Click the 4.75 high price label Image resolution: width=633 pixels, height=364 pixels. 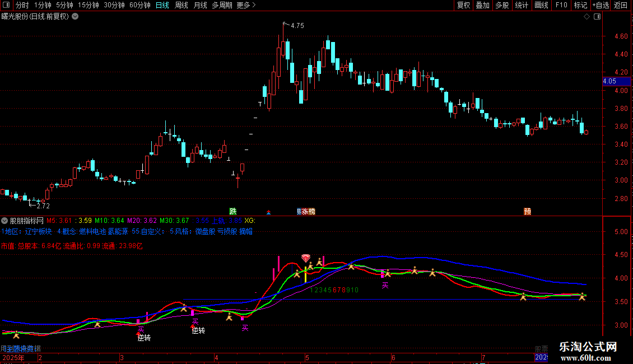tap(297, 25)
